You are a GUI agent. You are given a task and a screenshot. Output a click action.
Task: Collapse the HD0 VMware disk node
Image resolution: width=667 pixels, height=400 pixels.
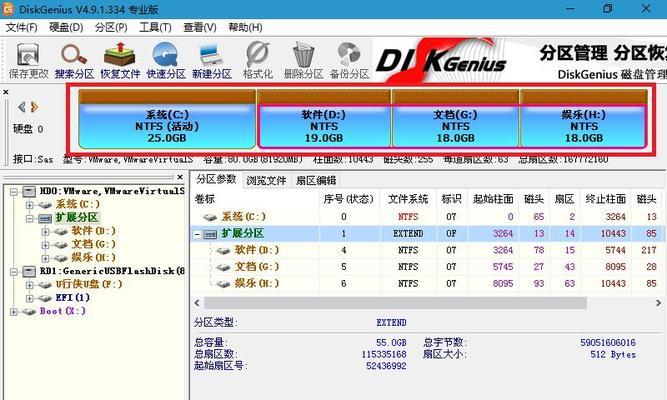tap(14, 192)
